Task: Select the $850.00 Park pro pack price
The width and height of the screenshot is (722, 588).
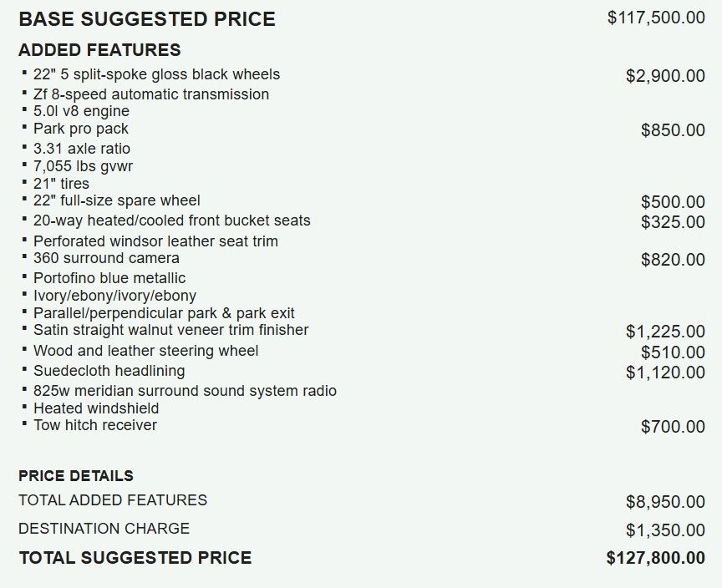Action: tap(673, 130)
